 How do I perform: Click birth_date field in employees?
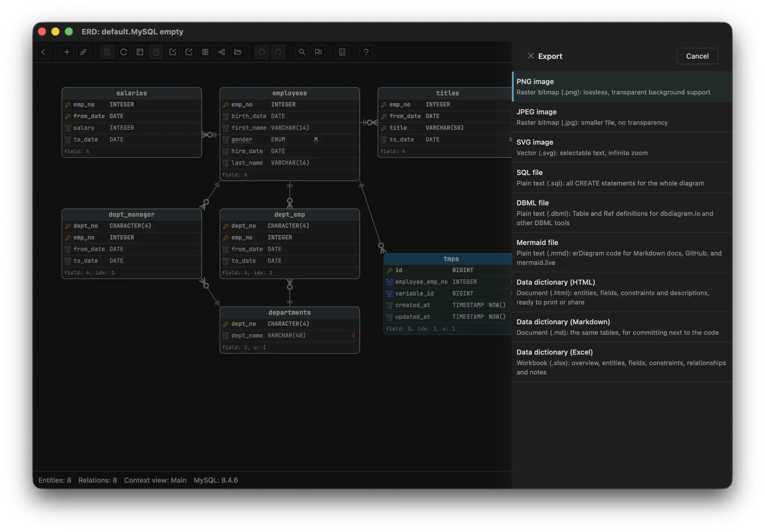tap(289, 116)
